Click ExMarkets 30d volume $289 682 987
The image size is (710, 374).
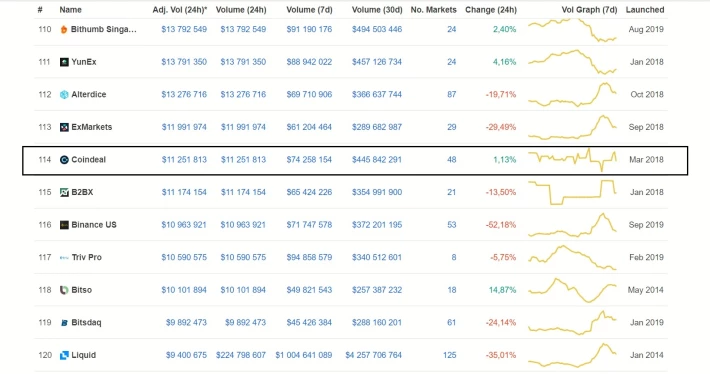[377, 127]
